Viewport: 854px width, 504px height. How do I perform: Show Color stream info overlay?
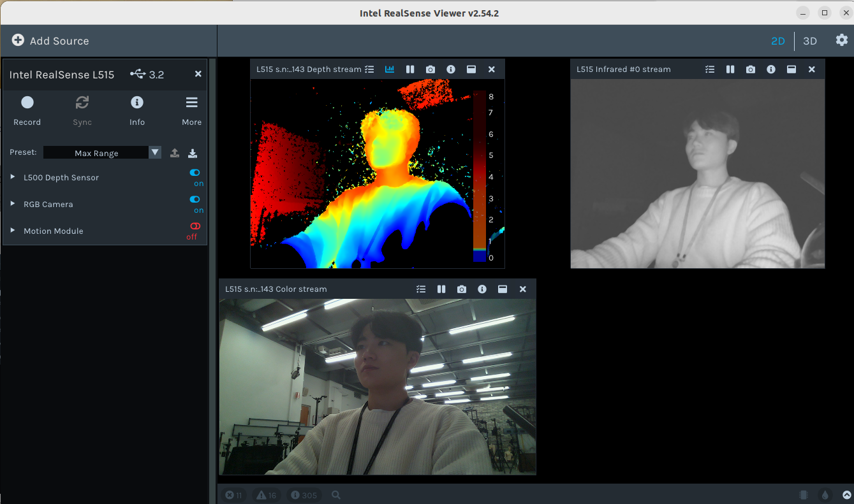click(482, 289)
